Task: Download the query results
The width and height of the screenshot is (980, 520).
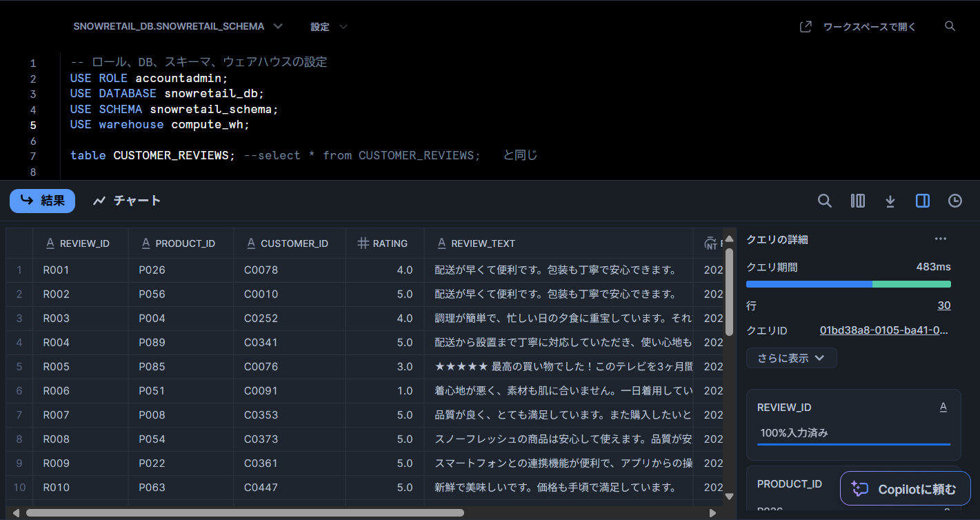Action: tap(890, 201)
